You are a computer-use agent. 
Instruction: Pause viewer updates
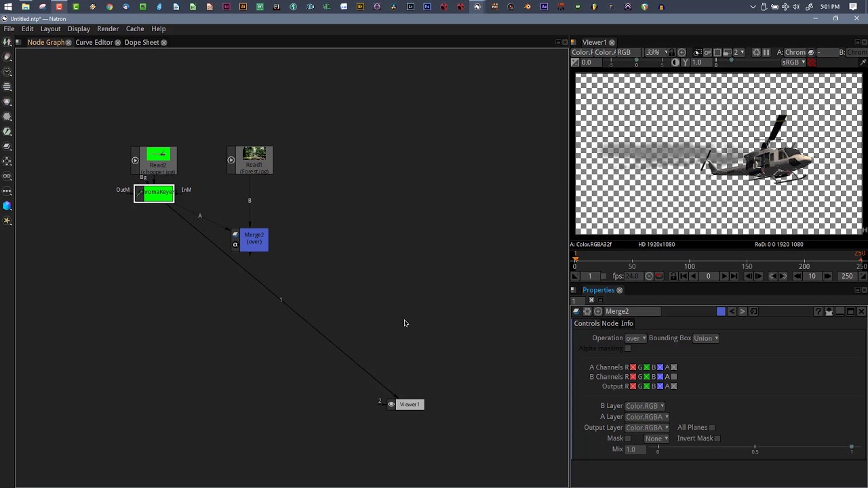coord(766,52)
